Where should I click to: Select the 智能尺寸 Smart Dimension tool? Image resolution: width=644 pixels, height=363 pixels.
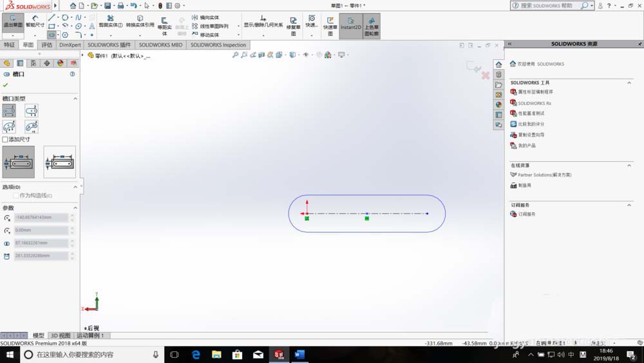pyautogui.click(x=35, y=21)
